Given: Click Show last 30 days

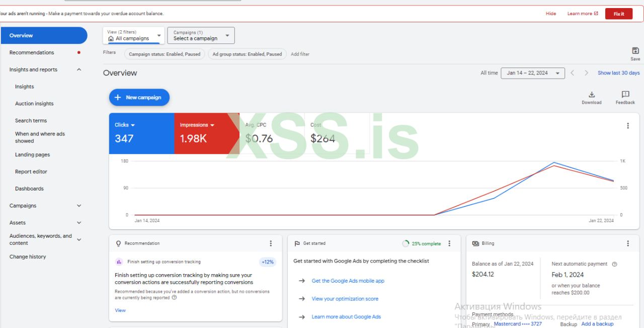Looking at the screenshot, I should (619, 73).
